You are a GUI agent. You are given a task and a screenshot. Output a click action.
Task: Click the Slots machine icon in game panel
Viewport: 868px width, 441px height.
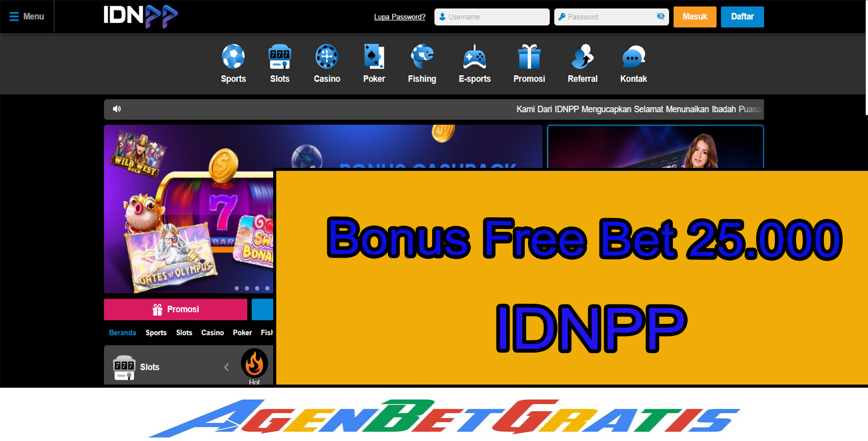coord(124,368)
